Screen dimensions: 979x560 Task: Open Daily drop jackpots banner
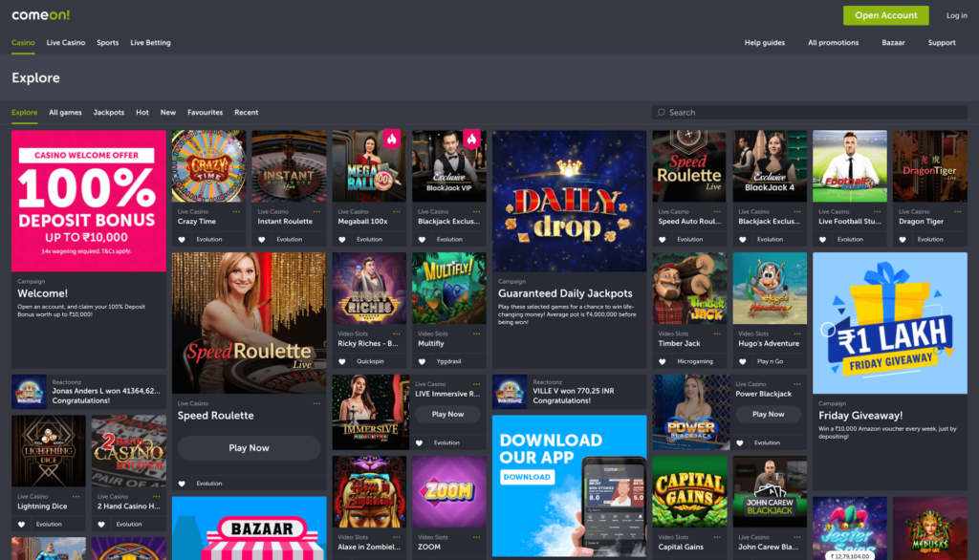[570, 201]
